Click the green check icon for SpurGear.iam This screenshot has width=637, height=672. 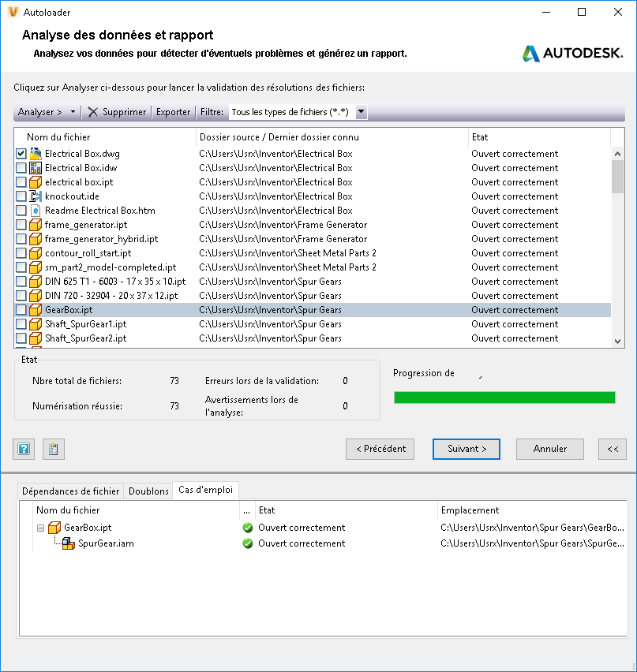coord(248,543)
